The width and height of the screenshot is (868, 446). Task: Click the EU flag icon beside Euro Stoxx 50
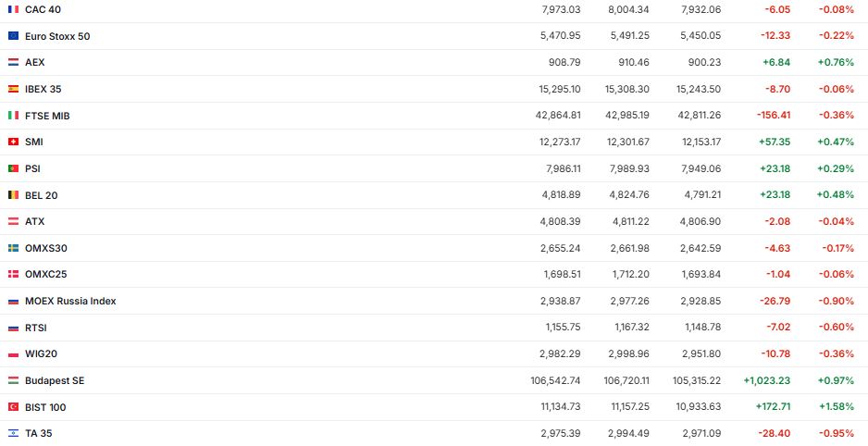click(x=13, y=36)
